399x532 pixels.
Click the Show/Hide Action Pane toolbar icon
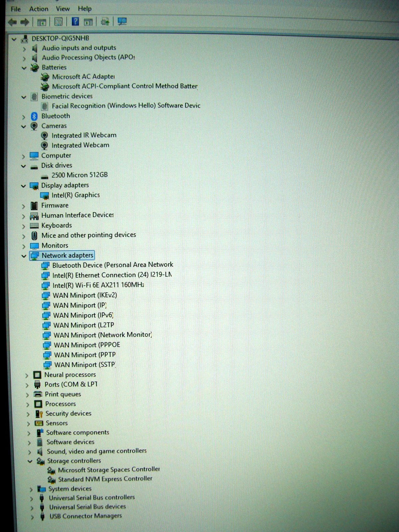coord(88,22)
